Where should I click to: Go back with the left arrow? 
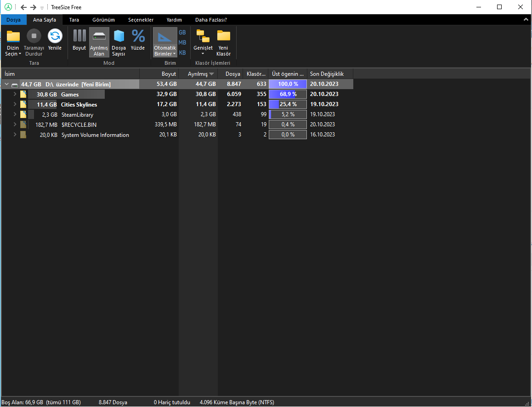pyautogui.click(x=24, y=7)
